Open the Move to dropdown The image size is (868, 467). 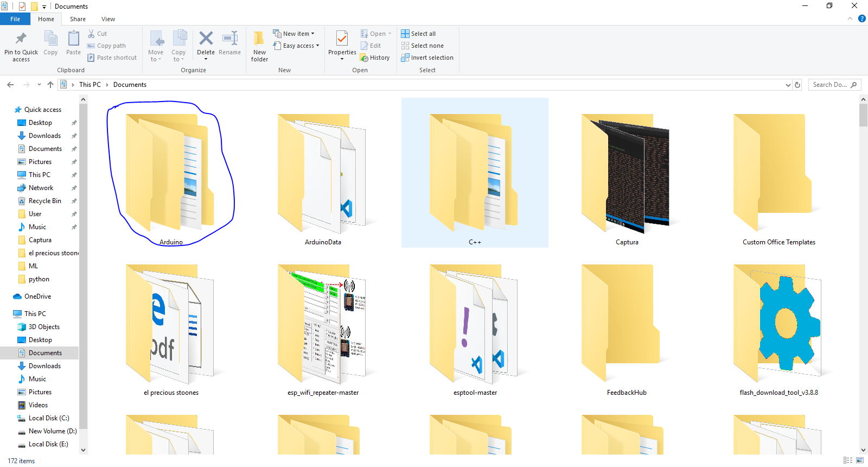coord(156,46)
